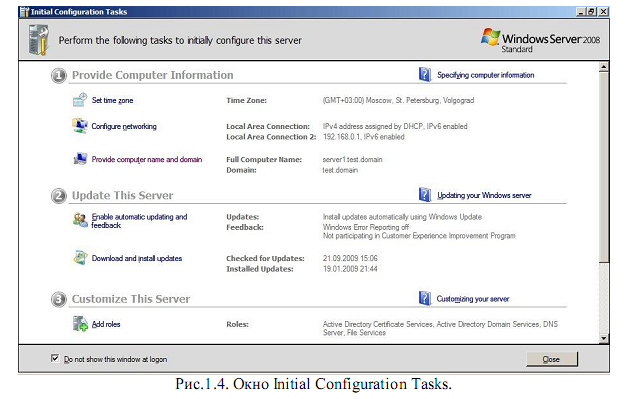Click the Provide Computer Information heading
Viewport: 628px width, 399px height.
[153, 75]
